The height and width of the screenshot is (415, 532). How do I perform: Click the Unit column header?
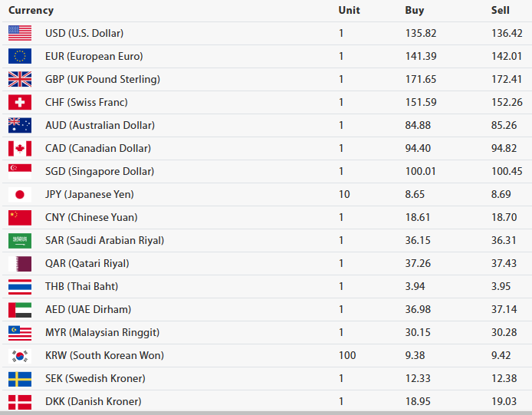coord(349,11)
